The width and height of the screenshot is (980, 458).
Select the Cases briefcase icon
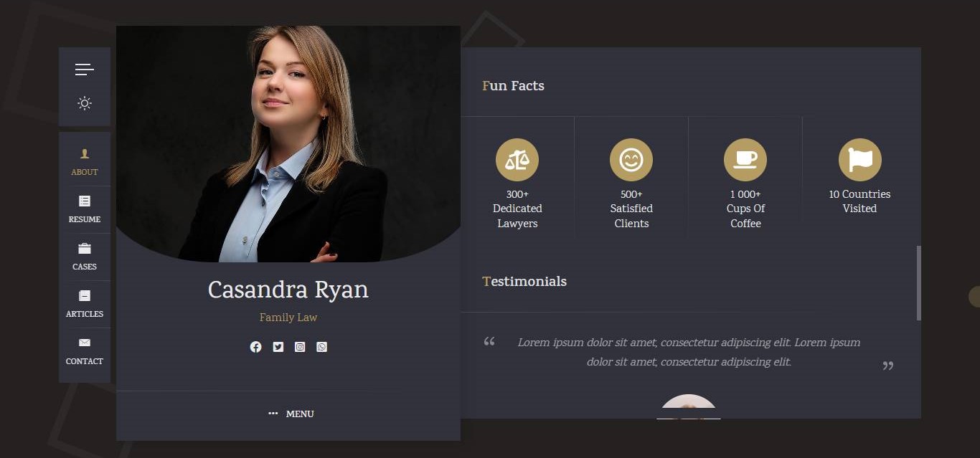point(85,249)
